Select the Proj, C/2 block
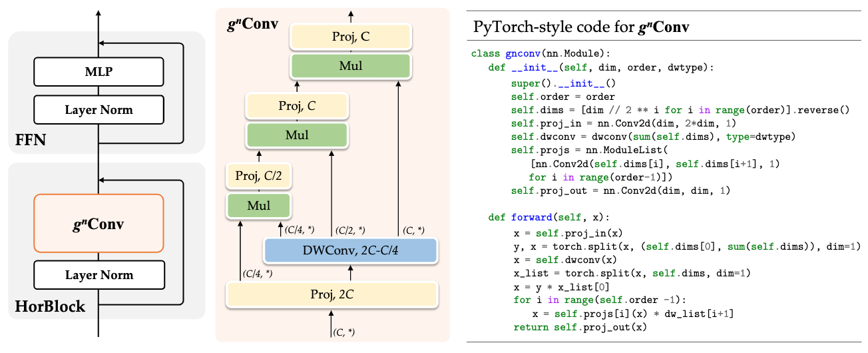 tap(259, 176)
